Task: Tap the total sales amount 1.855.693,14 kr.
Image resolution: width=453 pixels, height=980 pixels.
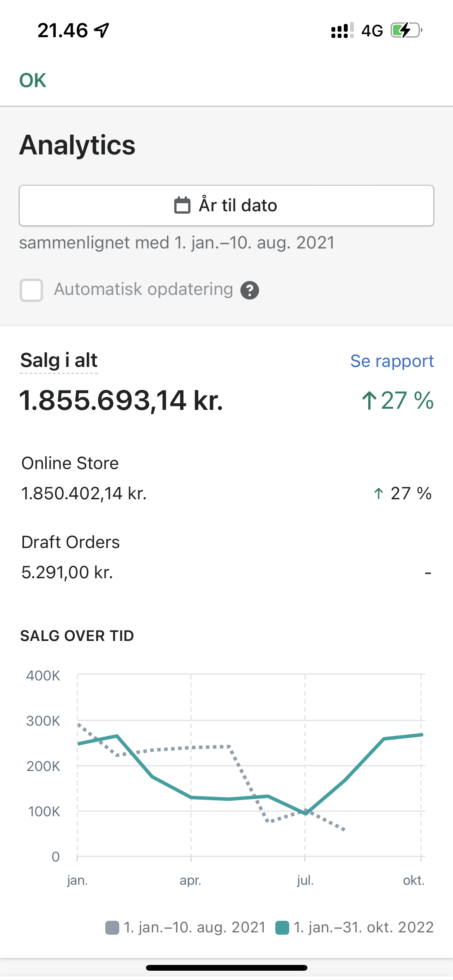Action: click(121, 400)
